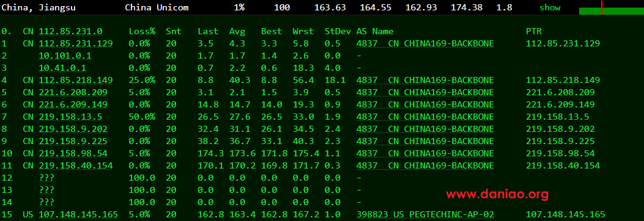This screenshot has height=221, width=644.
Task: Click the ??? entry at hop 12
Action: (x=47, y=178)
